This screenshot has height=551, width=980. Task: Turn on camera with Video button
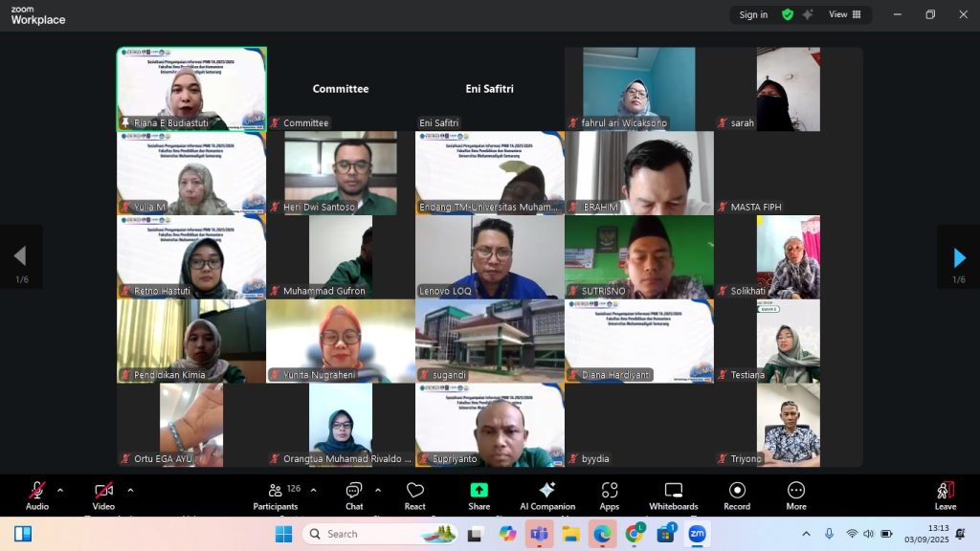[103, 496]
